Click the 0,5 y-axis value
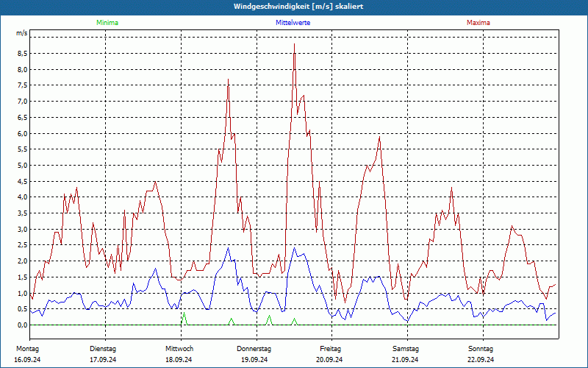This screenshot has height=368, width=588. pos(22,308)
